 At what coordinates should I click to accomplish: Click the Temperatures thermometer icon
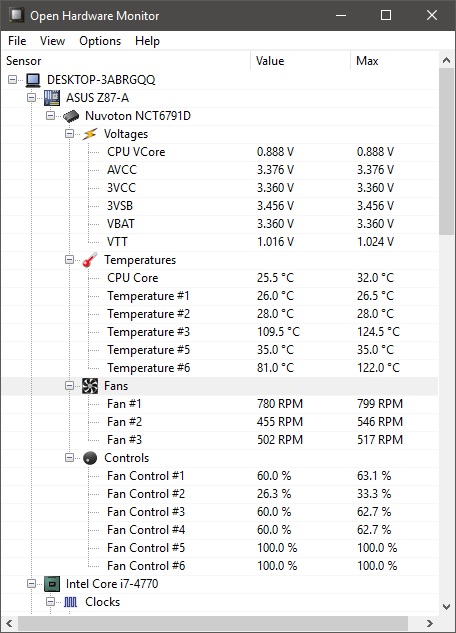[90, 260]
